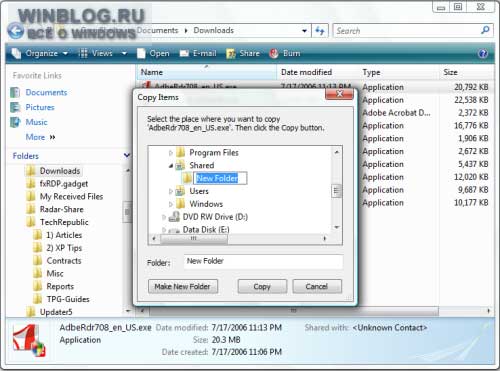The width and height of the screenshot is (500, 371).
Task: Click the Folder name text field
Action: pos(263,261)
